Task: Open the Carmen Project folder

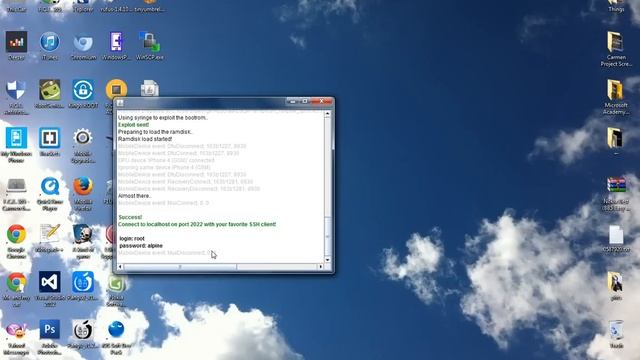Action: point(616,42)
